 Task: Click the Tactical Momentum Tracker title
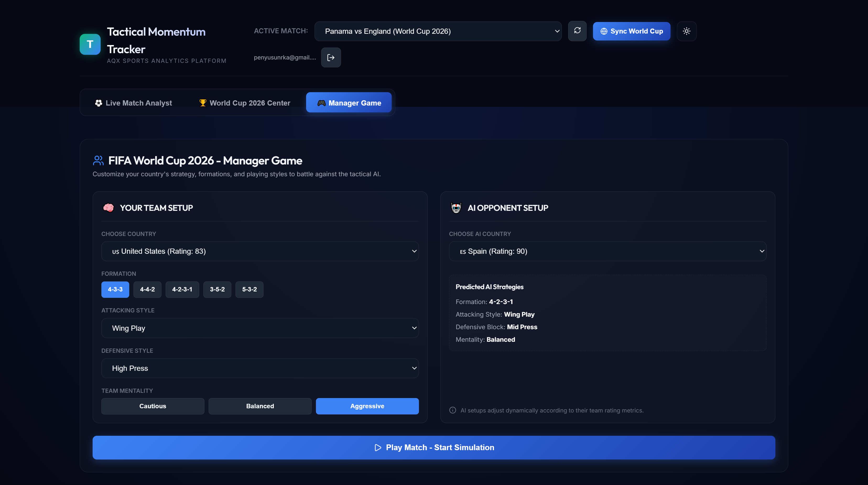pos(156,40)
